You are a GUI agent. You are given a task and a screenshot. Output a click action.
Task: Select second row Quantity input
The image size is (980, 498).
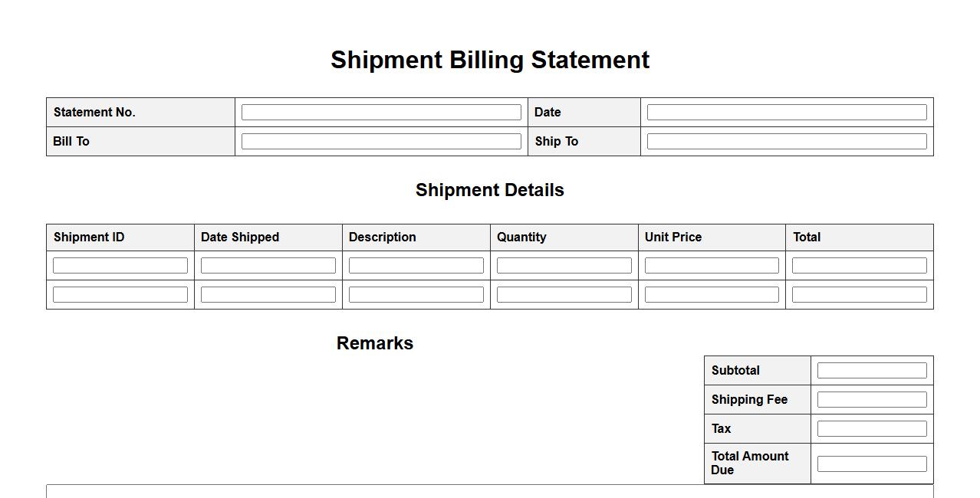point(564,295)
